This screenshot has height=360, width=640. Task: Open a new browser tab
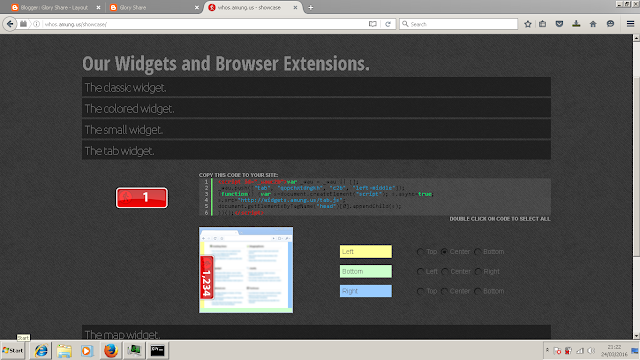coord(311,7)
